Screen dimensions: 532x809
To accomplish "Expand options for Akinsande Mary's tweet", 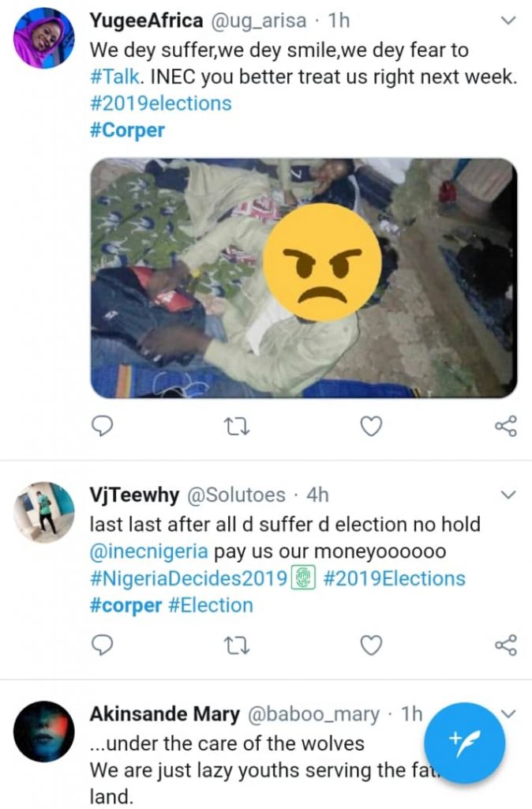I will click(509, 713).
